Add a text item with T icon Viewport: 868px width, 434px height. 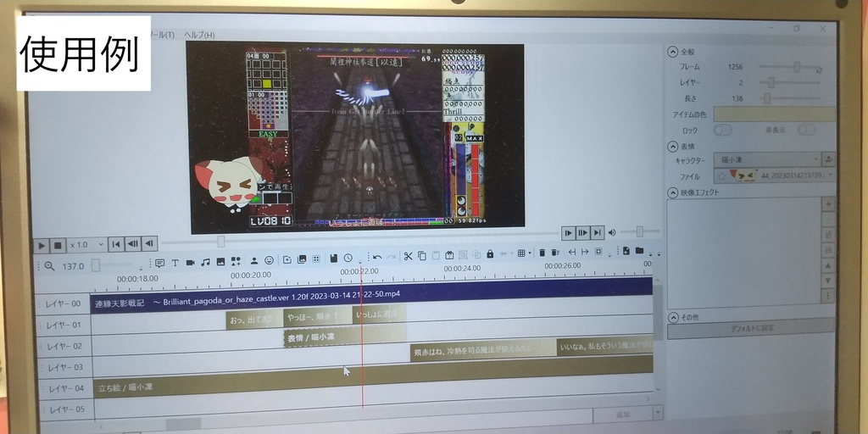click(175, 263)
